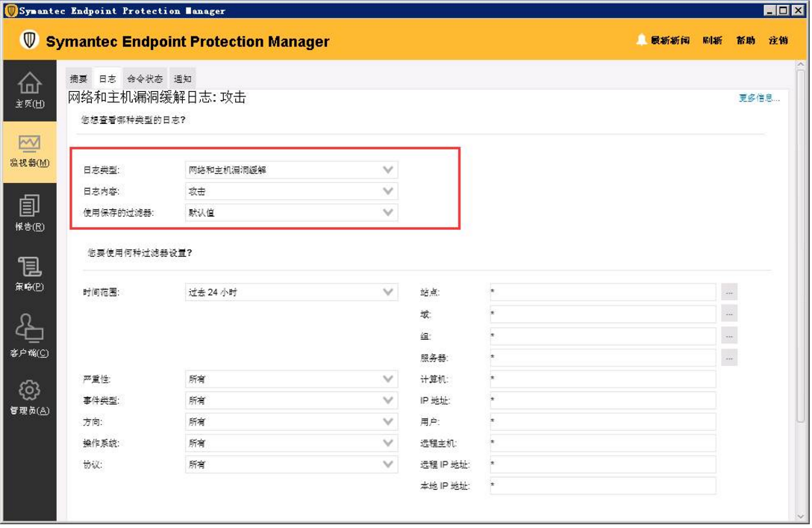Open the 客户端 (Clients) section

click(x=30, y=335)
